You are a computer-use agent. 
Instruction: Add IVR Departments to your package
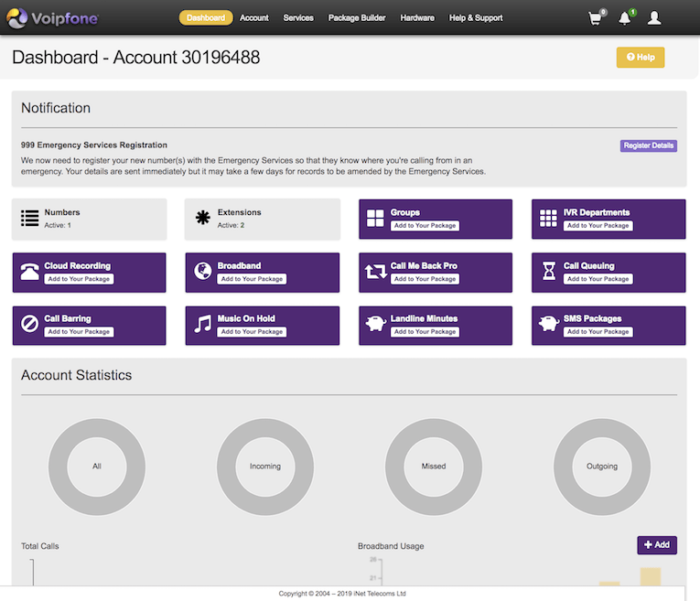[598, 225]
